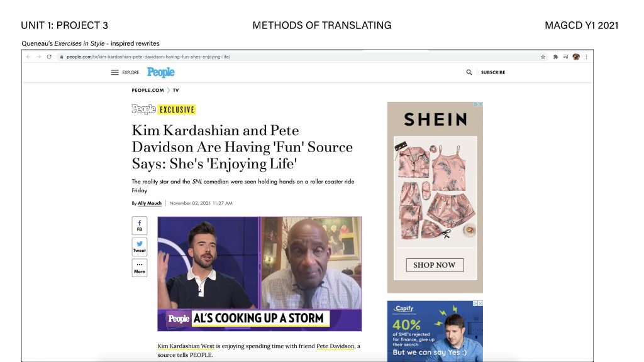
Task: Click the address bar URL
Action: coord(148,57)
